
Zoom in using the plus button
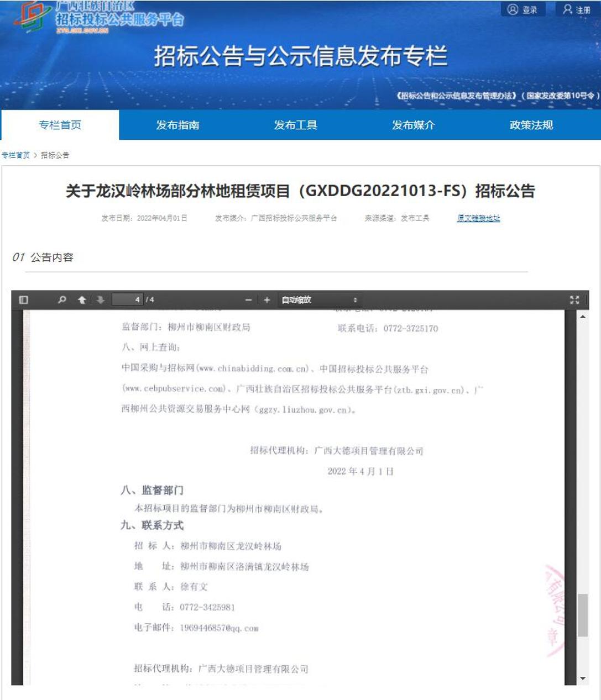pyautogui.click(x=267, y=300)
